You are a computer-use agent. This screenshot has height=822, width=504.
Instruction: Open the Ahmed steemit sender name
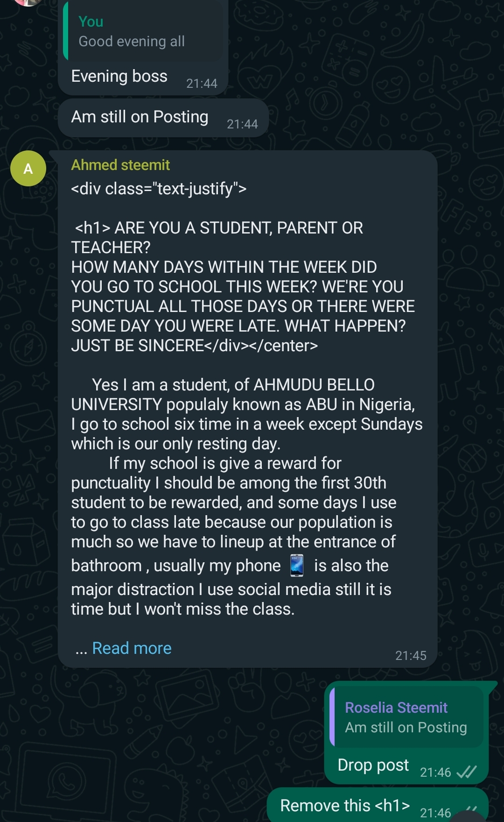120,165
